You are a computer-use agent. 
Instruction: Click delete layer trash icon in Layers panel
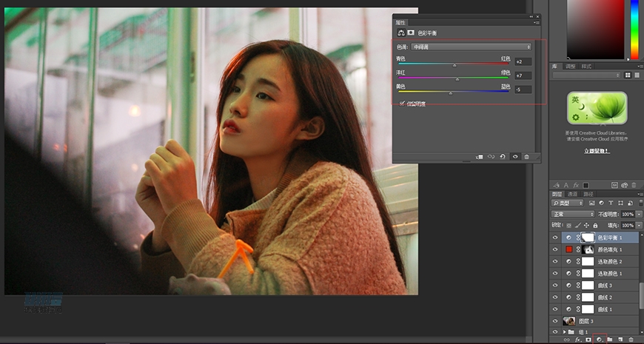(630, 340)
